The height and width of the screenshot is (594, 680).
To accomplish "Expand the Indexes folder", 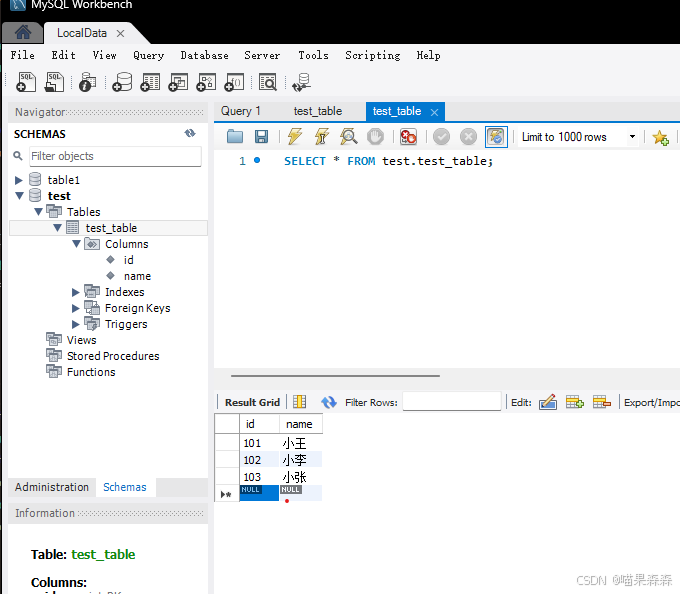I will tap(76, 292).
